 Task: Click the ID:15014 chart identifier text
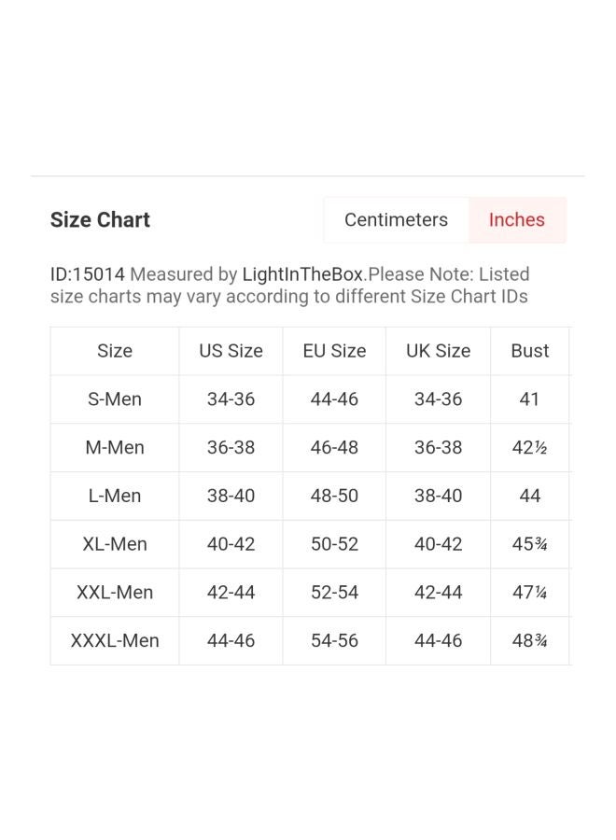coord(88,274)
